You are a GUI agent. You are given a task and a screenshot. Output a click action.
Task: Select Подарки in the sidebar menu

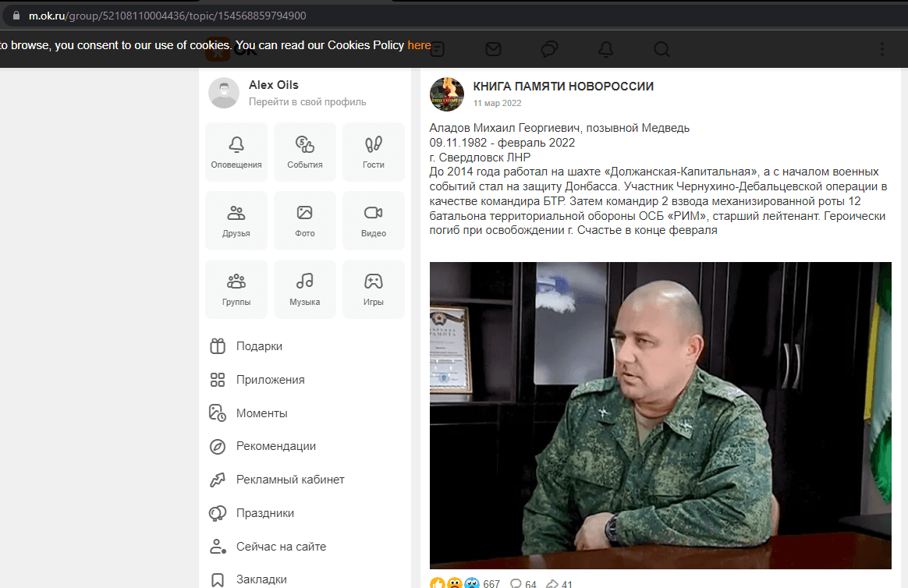pyautogui.click(x=259, y=346)
